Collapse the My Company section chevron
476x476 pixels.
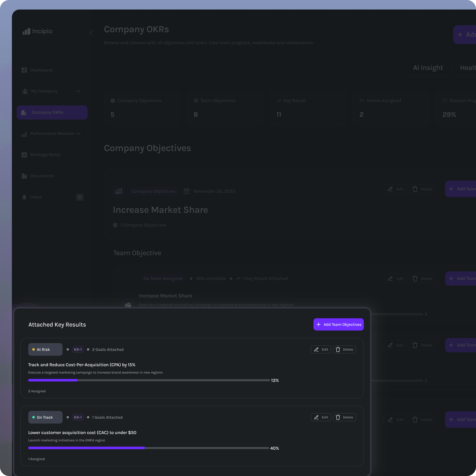(x=78, y=91)
